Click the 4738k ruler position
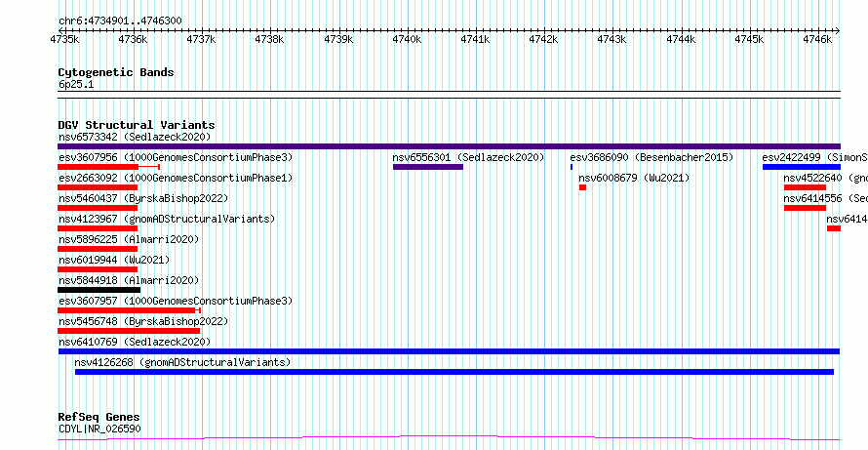The height and width of the screenshot is (450, 868). click(269, 39)
